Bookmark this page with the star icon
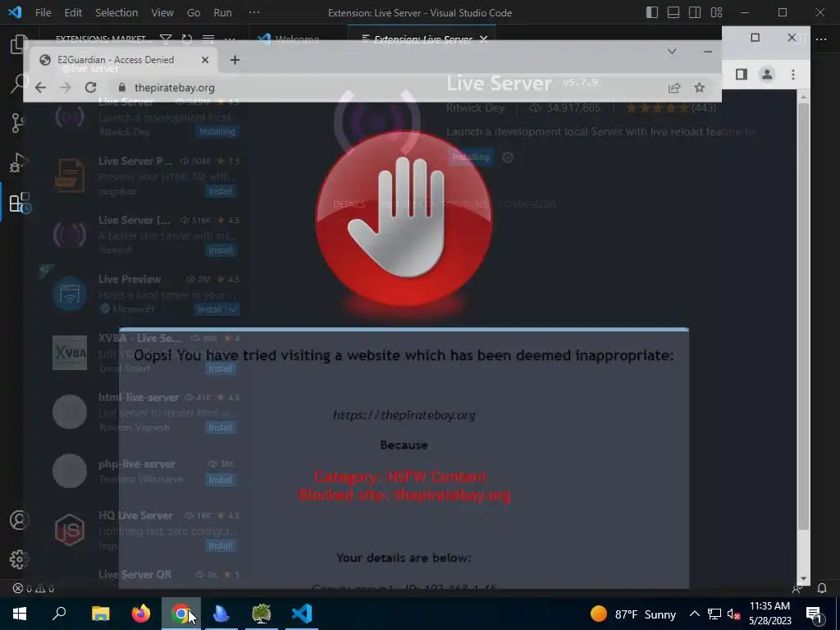The image size is (840, 630). [699, 87]
